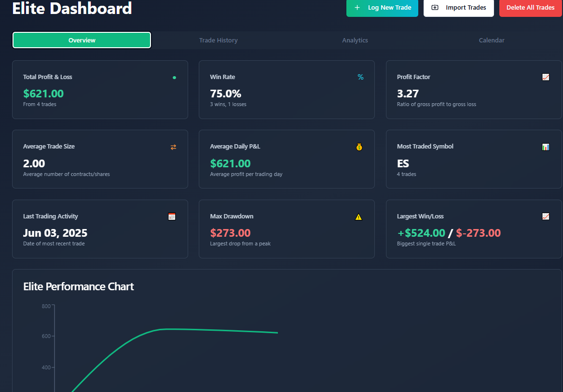Click 'Average number of contracts/shares' text
Screen dimensions: 563x392
click(x=67, y=174)
